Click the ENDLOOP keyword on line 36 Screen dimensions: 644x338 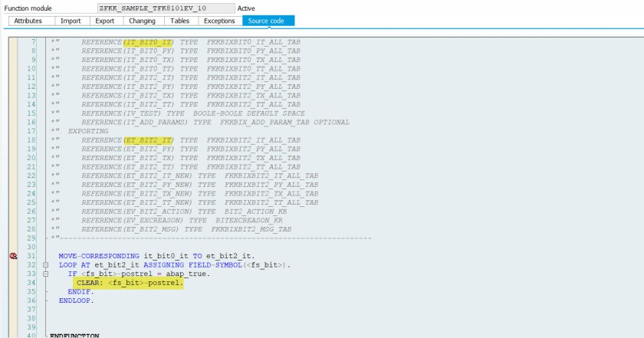77,300
